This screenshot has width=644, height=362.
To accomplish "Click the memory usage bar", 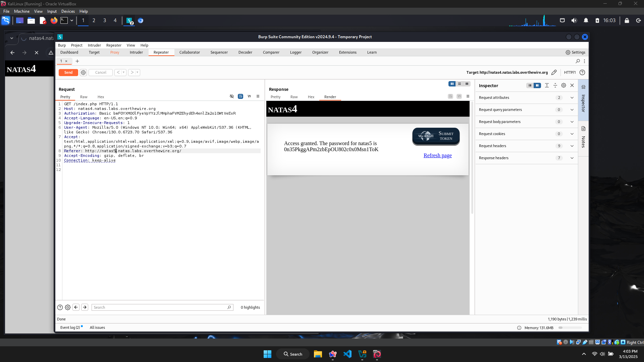I will click(x=570, y=328).
